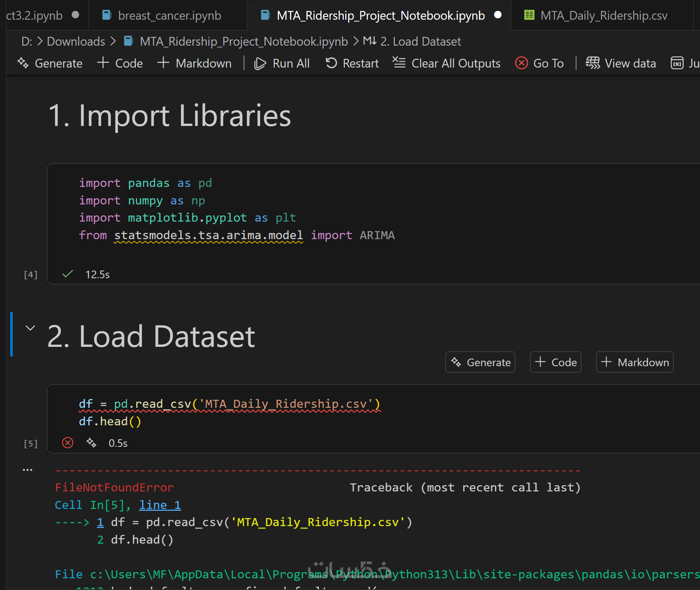
Task: Switch to the ct3.2.ipynb tab
Action: coord(34,15)
